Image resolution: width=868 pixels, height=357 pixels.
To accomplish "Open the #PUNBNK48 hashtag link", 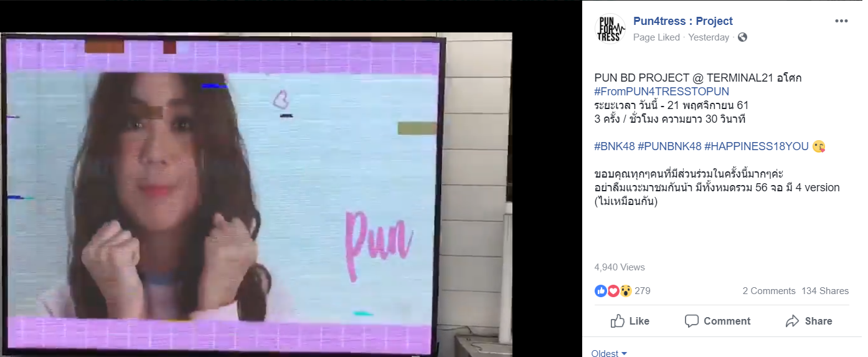I will [x=670, y=146].
